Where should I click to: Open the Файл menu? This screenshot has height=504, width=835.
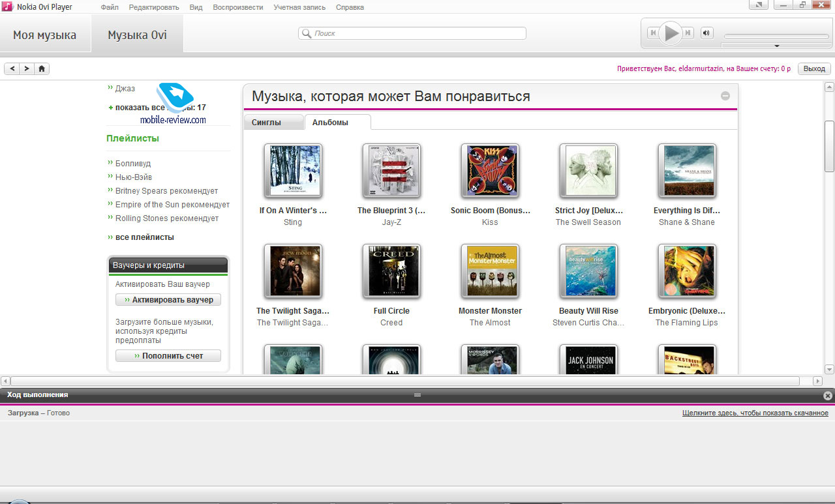point(110,7)
